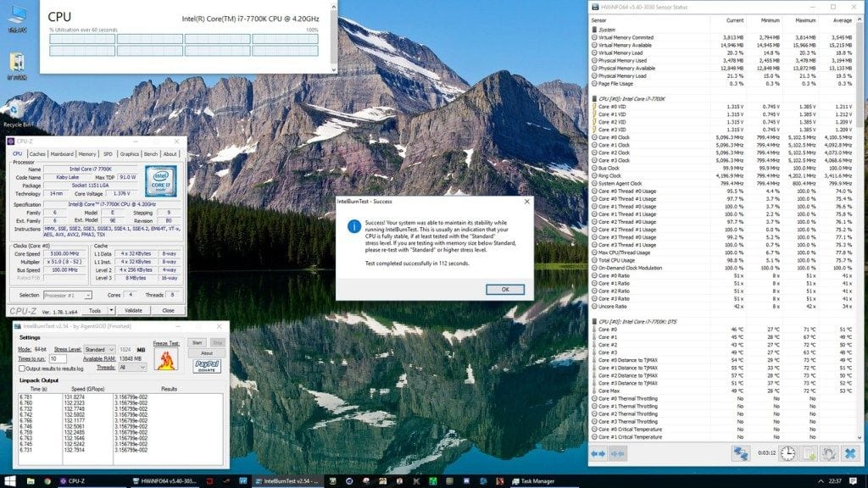Select the Core #0 Clock sensor row
The image size is (868, 488).
pyautogui.click(x=722, y=137)
